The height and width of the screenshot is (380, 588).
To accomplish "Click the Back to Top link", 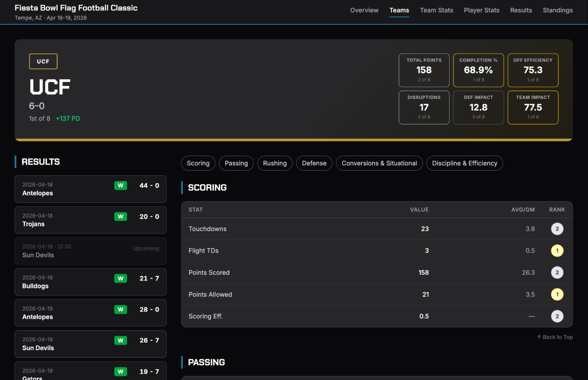I will tap(555, 337).
